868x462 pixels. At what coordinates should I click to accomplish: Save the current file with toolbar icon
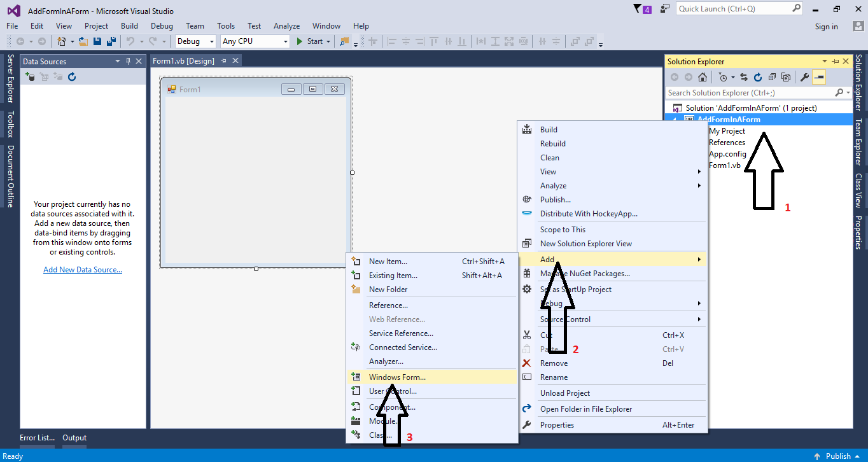click(97, 41)
